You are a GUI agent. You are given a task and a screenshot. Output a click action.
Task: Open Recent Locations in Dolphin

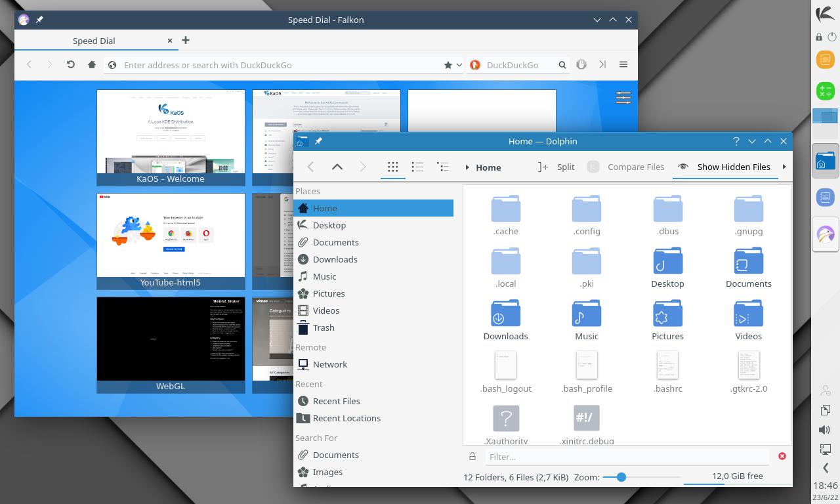(374, 418)
